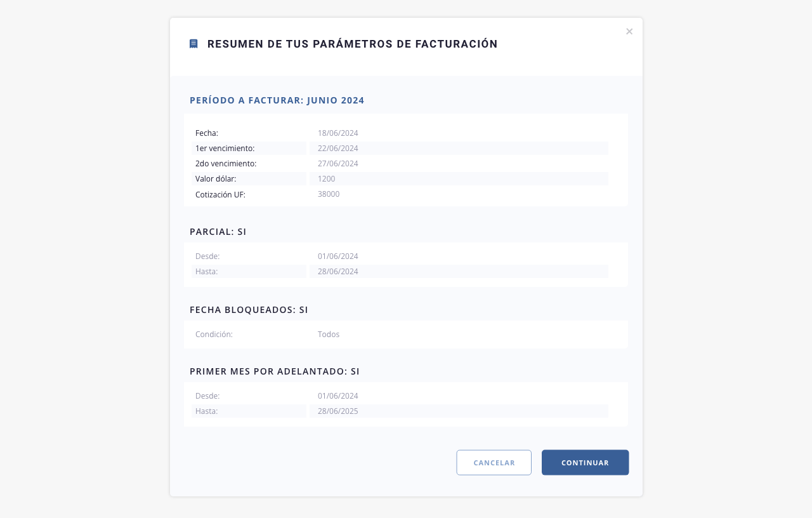Image resolution: width=812 pixels, height=518 pixels.
Task: Select the Fecha value 18/06/2024
Action: pos(338,133)
